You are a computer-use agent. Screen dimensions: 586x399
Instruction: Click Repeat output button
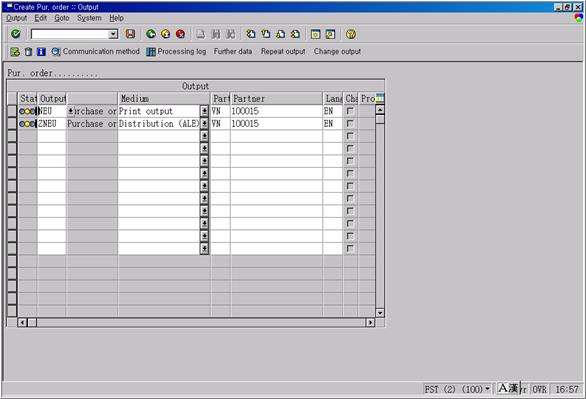283,52
